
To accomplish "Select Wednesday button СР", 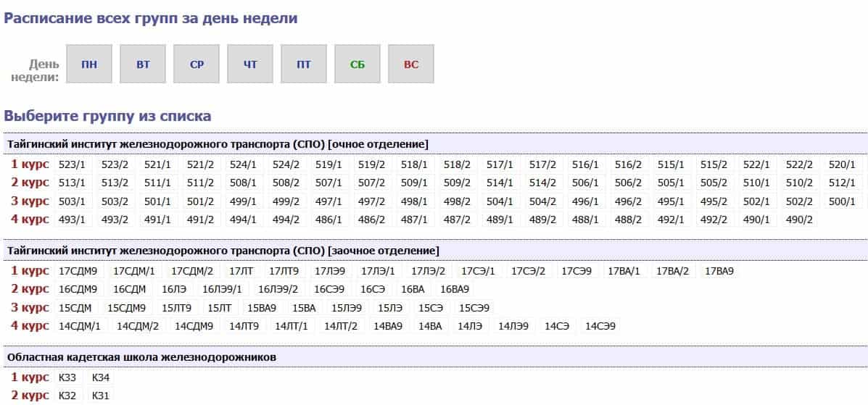I will [x=197, y=64].
